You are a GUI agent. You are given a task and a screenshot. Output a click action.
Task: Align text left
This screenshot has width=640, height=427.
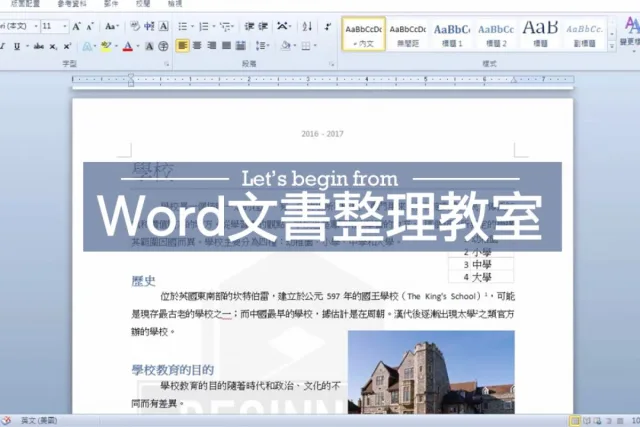(x=182, y=46)
